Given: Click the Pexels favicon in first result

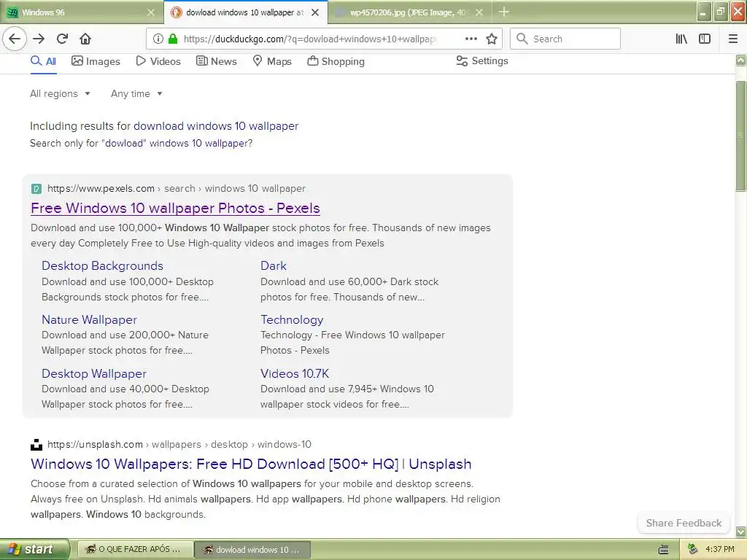Looking at the screenshot, I should coord(36,189).
